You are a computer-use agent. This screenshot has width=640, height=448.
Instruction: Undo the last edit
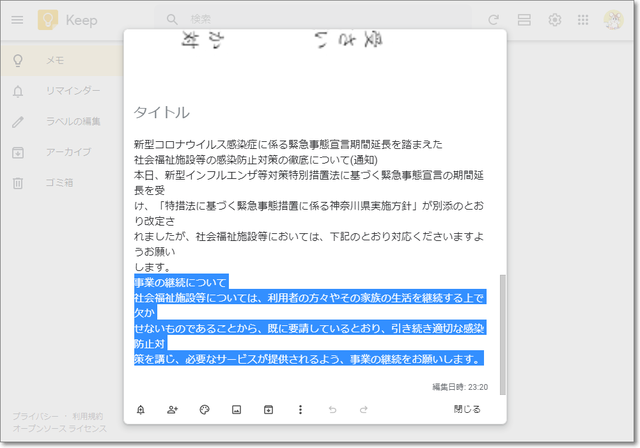coord(332,409)
